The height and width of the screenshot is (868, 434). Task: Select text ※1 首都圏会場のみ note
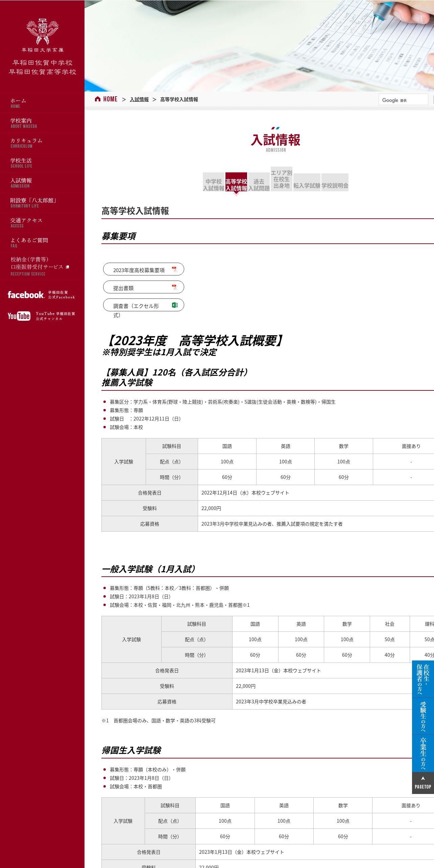tap(159, 721)
